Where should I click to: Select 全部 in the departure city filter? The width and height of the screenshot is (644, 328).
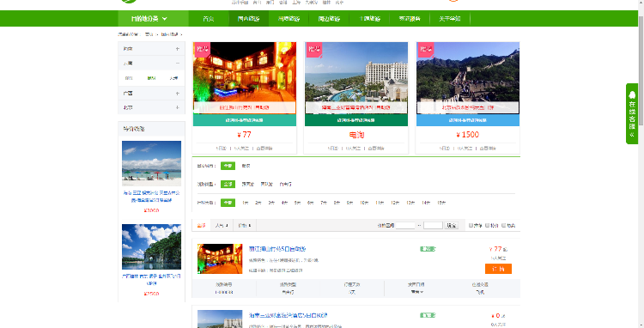pos(228,166)
